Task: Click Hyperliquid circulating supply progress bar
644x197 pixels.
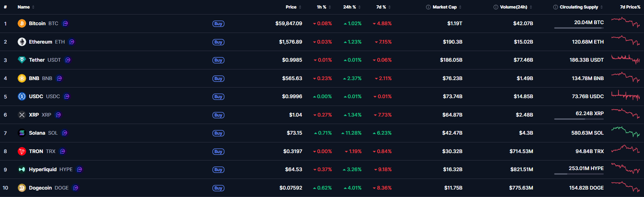Action: coord(579,174)
